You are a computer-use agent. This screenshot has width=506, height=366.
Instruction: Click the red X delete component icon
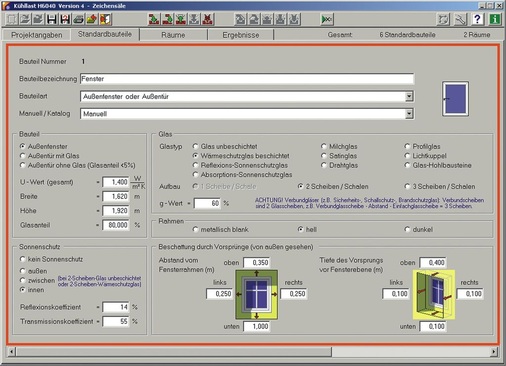coord(208,19)
